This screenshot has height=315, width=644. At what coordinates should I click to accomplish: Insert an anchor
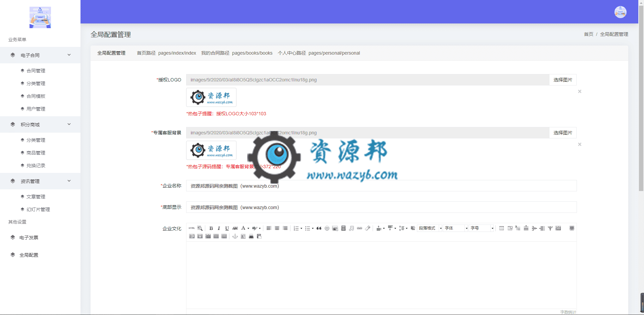(235, 236)
